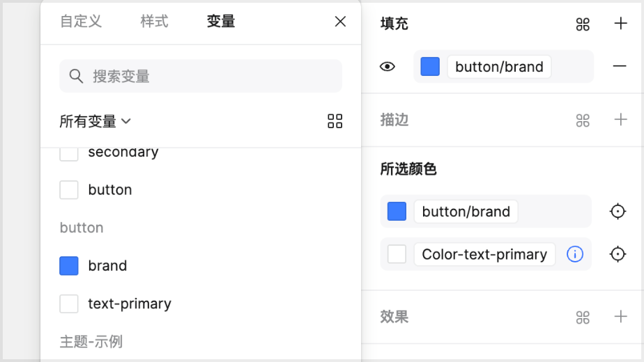Add a new fill with plus icon
Image resolution: width=644 pixels, height=362 pixels.
620,24
